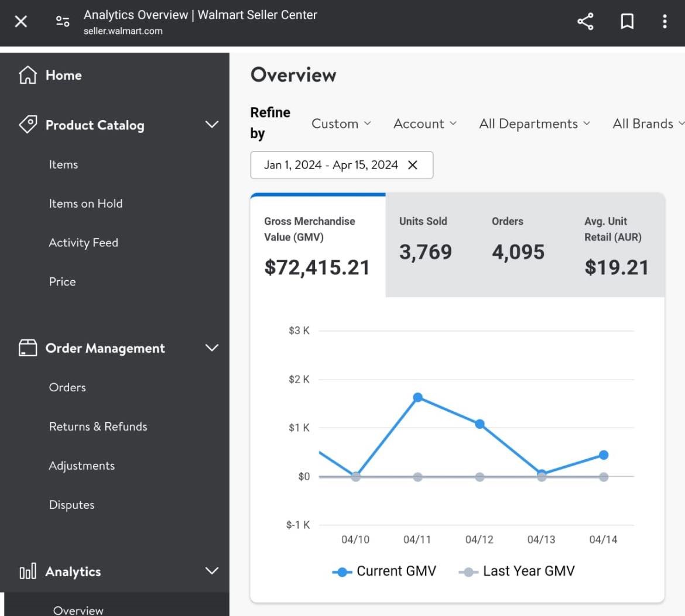Clear the Jan 1 – Apr 15 date filter
This screenshot has height=616, width=685.
click(x=413, y=165)
